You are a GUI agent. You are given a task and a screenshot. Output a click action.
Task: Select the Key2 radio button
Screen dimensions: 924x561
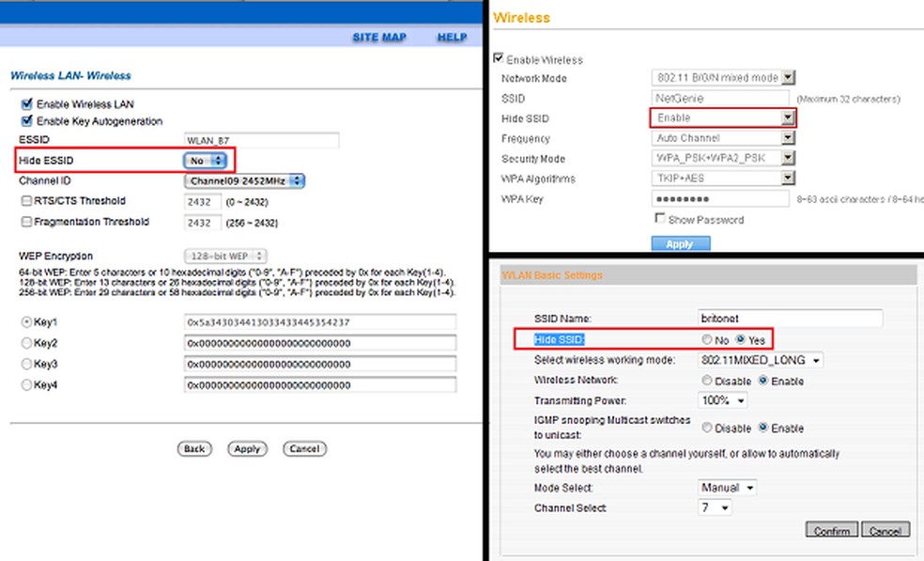26,343
